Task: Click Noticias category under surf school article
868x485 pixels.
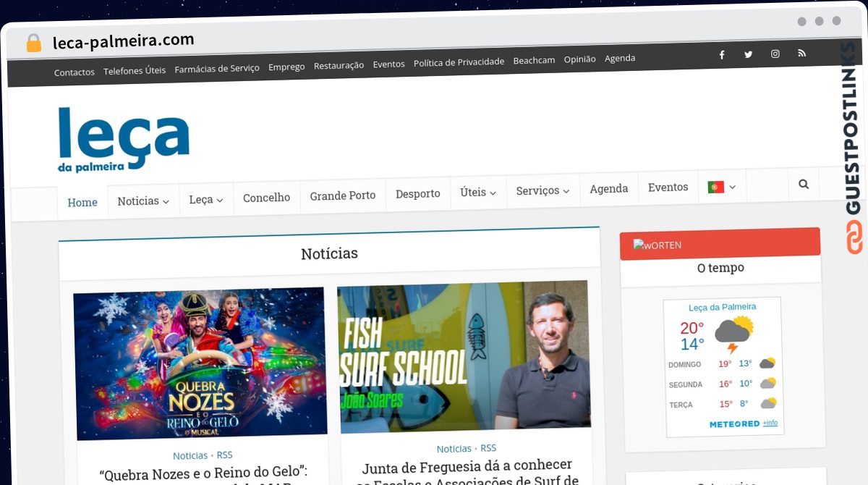Action: coord(454,449)
